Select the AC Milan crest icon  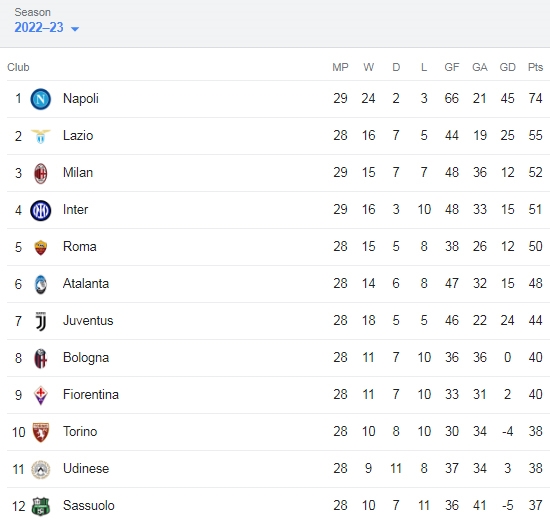pos(41,173)
